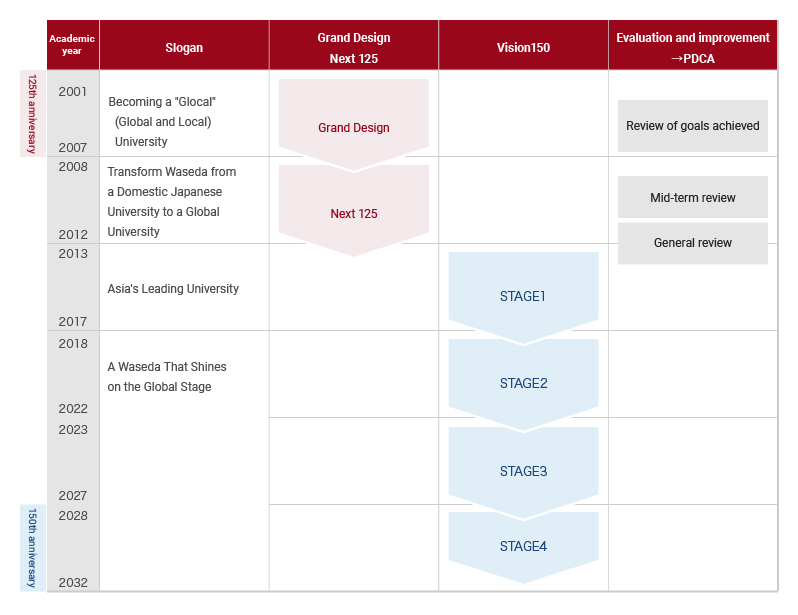Click the General review box
Image resolution: width=798 pixels, height=615 pixels.
(x=693, y=243)
